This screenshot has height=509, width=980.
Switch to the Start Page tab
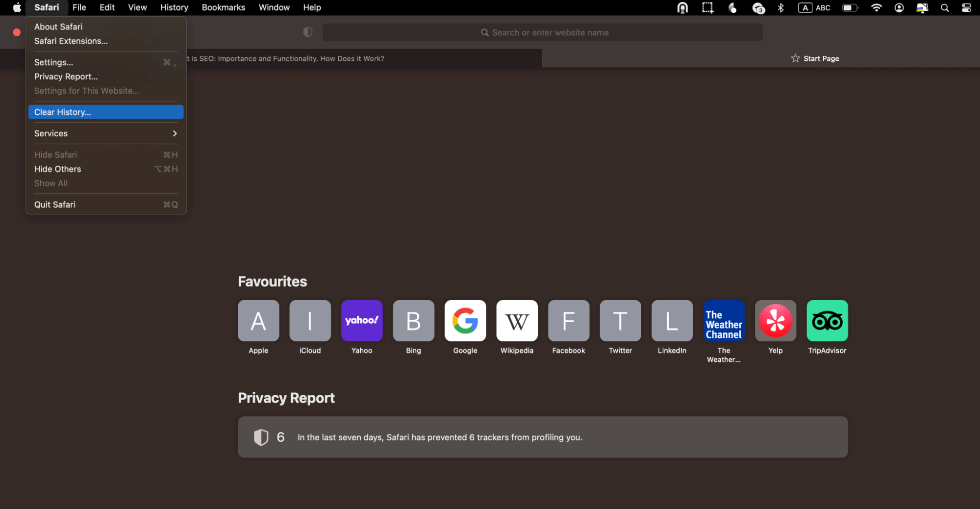[761, 58]
